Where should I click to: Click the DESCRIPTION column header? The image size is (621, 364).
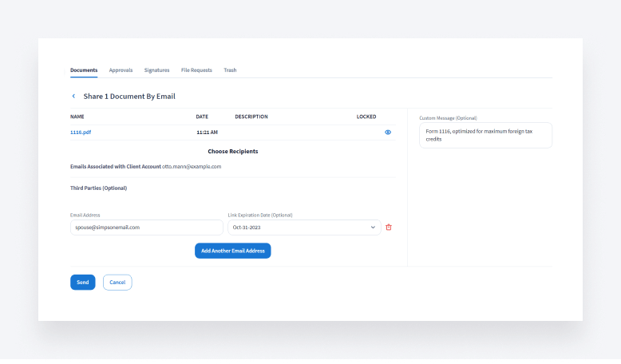(x=251, y=117)
